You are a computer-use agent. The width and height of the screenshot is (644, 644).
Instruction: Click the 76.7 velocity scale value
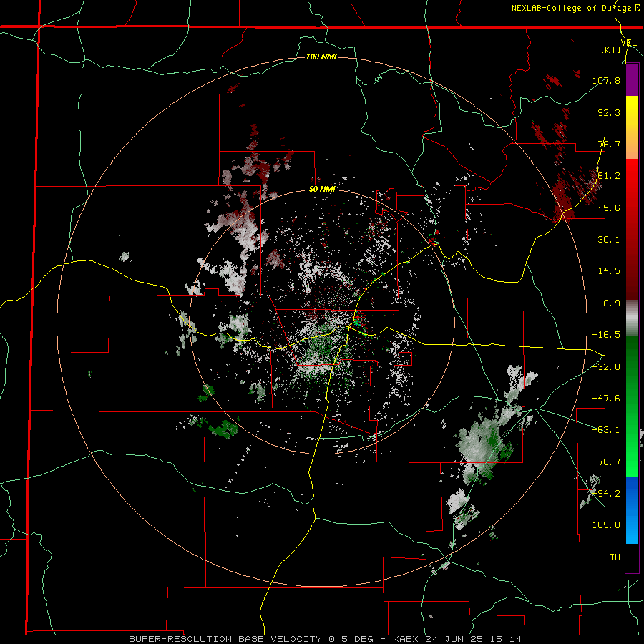tap(609, 144)
